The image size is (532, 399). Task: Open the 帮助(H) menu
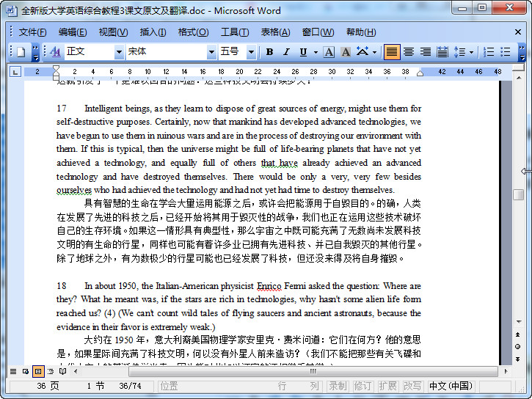coord(361,32)
